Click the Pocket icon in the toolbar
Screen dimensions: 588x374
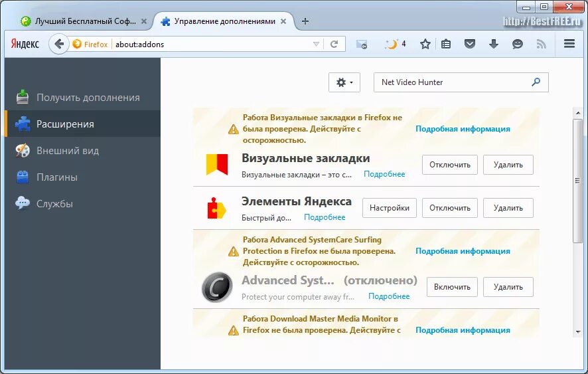tap(469, 45)
